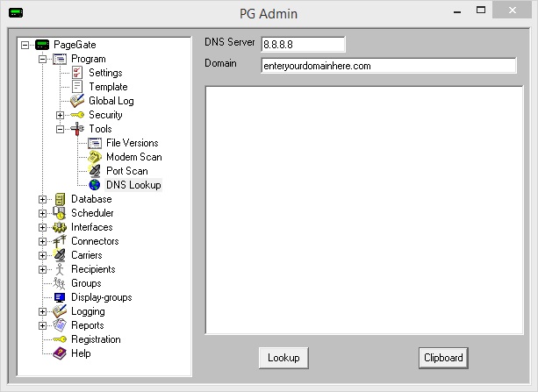
Task: Select DNS Lookup tree label
Action: [x=133, y=185]
